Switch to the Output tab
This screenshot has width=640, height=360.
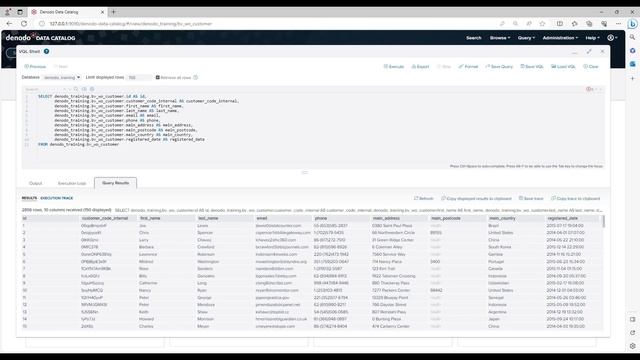point(36,183)
